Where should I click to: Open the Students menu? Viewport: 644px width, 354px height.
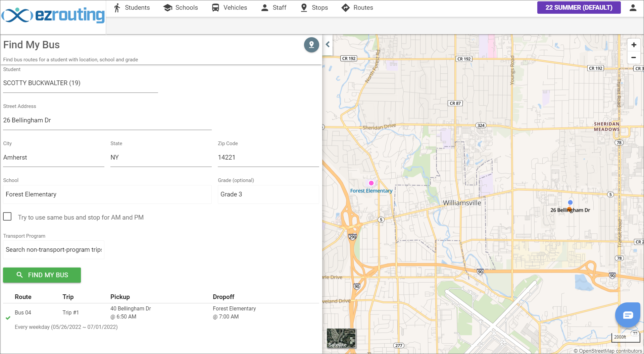[132, 8]
